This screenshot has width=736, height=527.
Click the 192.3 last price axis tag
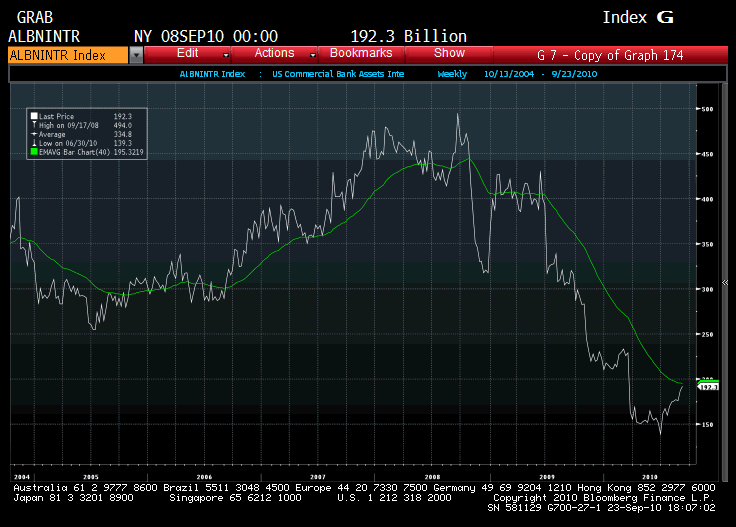point(709,387)
